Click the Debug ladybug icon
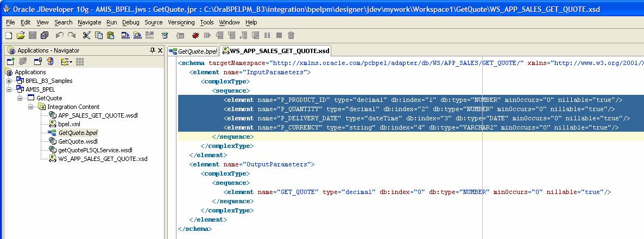This screenshot has width=644, height=239. pos(195,35)
